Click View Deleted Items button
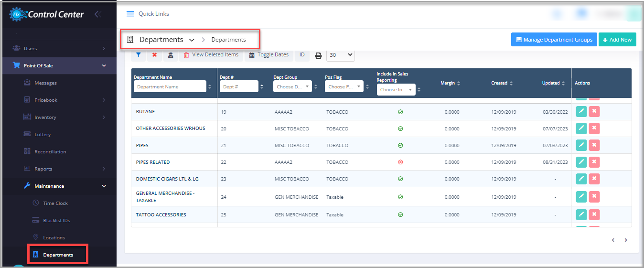 pyautogui.click(x=211, y=55)
